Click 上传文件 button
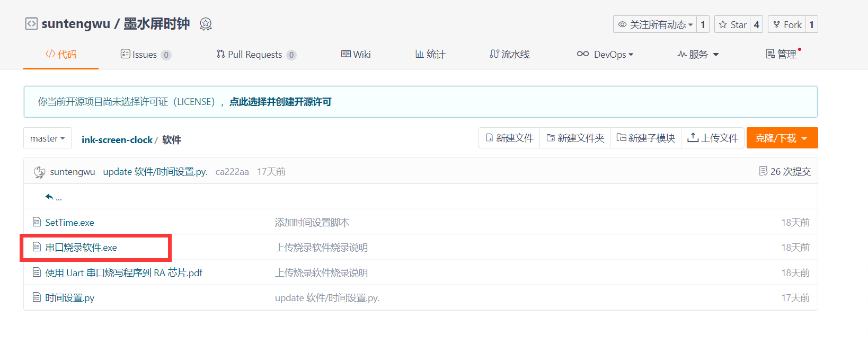This screenshot has width=868, height=343. point(713,138)
